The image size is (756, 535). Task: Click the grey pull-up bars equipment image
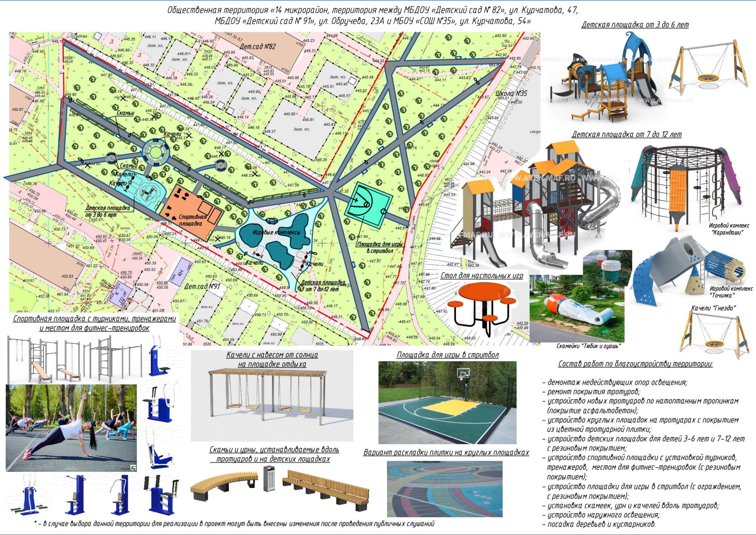coord(74,359)
